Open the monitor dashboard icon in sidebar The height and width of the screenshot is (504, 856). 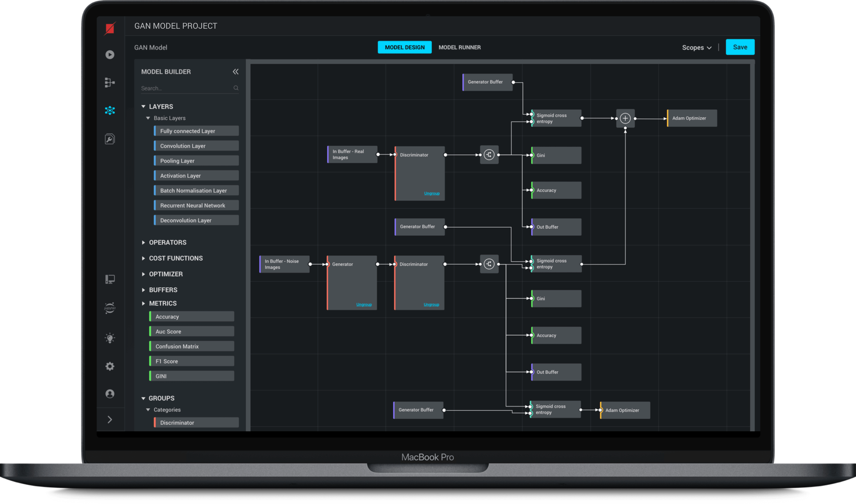tap(110, 279)
